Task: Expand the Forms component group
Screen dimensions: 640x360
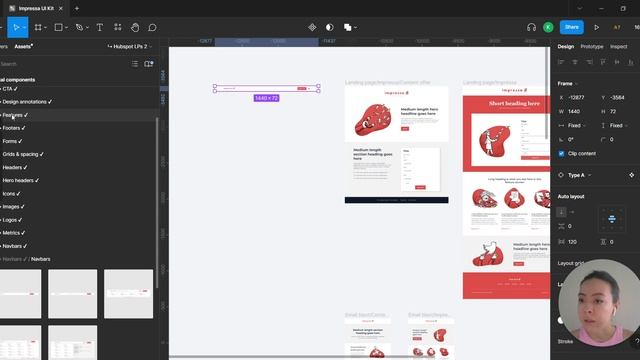Action: pyautogui.click(x=12, y=141)
